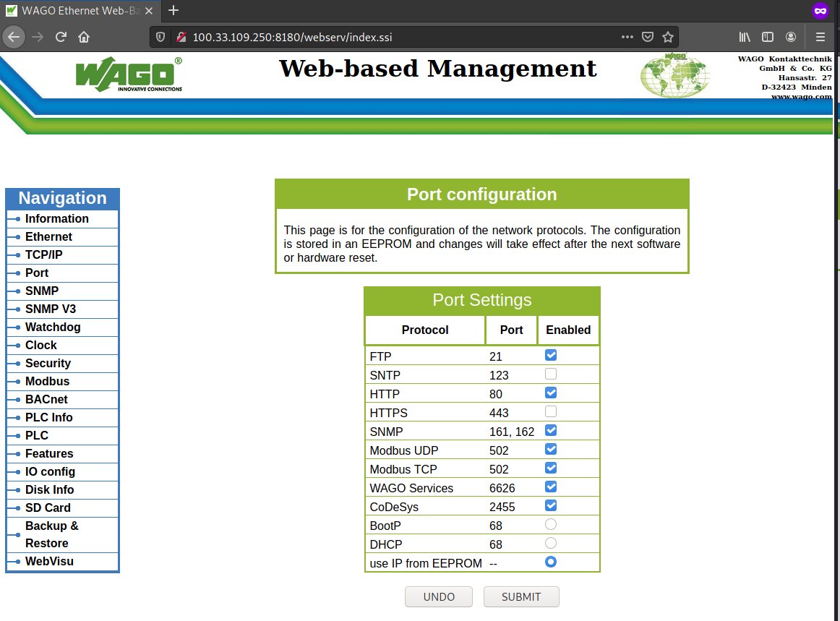Select the DHCP radio button
The height and width of the screenshot is (621, 840).
[x=551, y=543]
